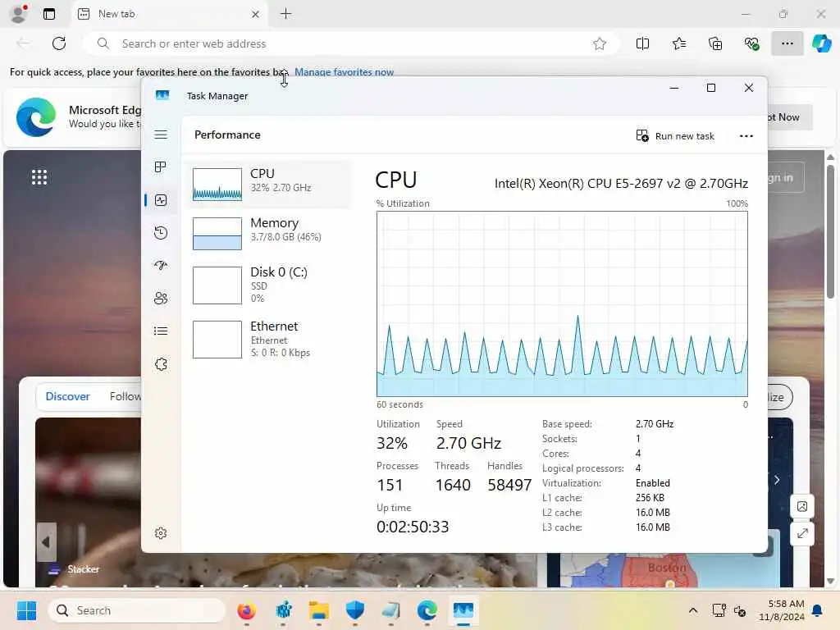The height and width of the screenshot is (630, 840).
Task: Open Task Manager settings gear
Action: 161,533
